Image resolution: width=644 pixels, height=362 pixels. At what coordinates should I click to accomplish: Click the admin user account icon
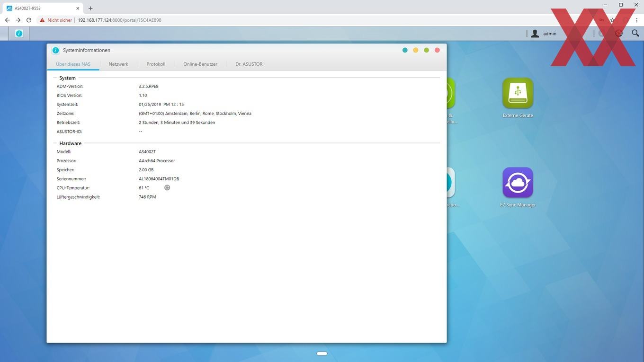535,34
